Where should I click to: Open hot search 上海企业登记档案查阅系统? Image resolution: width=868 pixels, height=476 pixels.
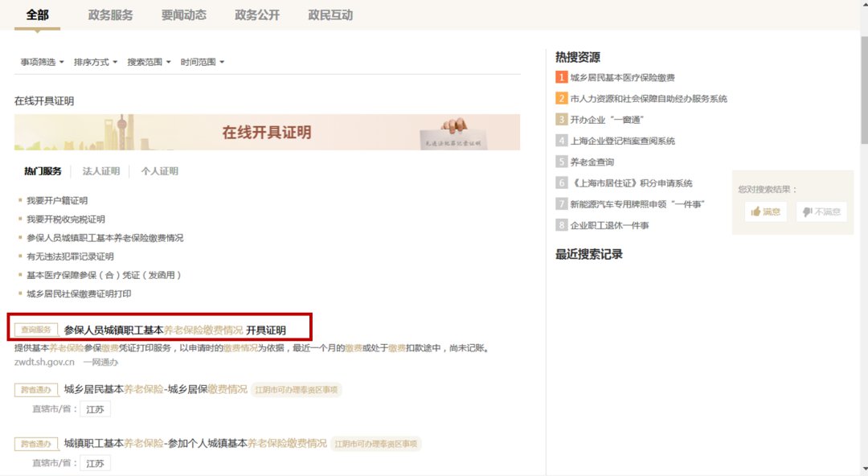[x=622, y=141]
